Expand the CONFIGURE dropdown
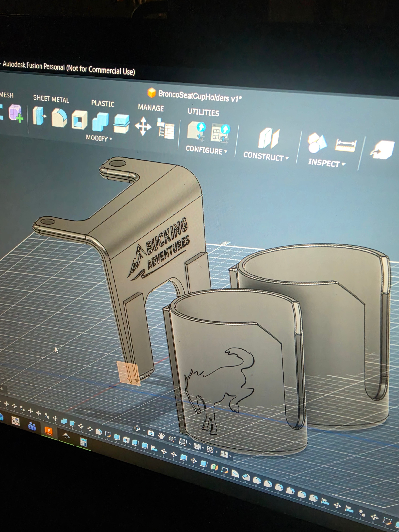The width and height of the screenshot is (399, 532). (x=206, y=150)
